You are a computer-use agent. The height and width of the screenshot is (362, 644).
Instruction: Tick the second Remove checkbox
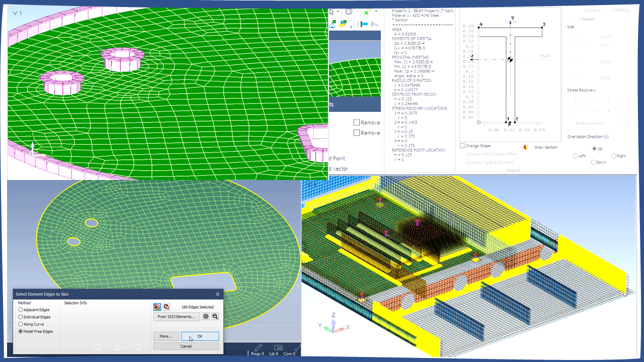(x=356, y=133)
